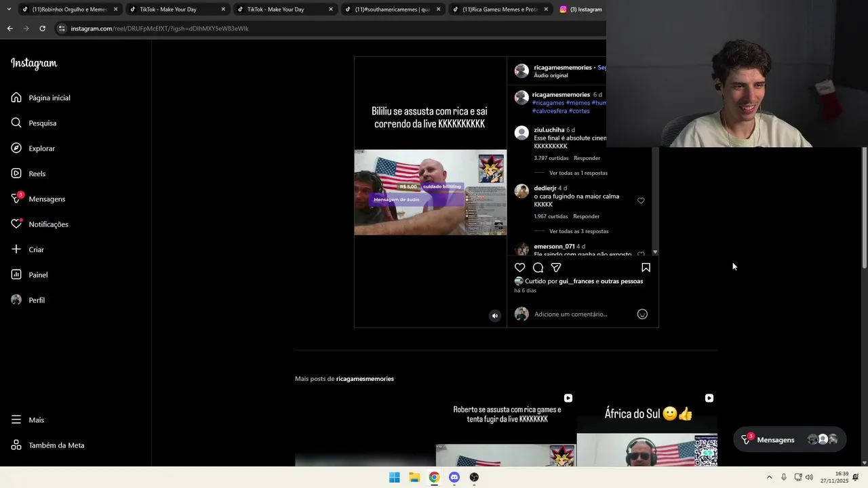Open Pesquisa search in sidebar
The height and width of the screenshot is (488, 868).
click(x=34, y=123)
